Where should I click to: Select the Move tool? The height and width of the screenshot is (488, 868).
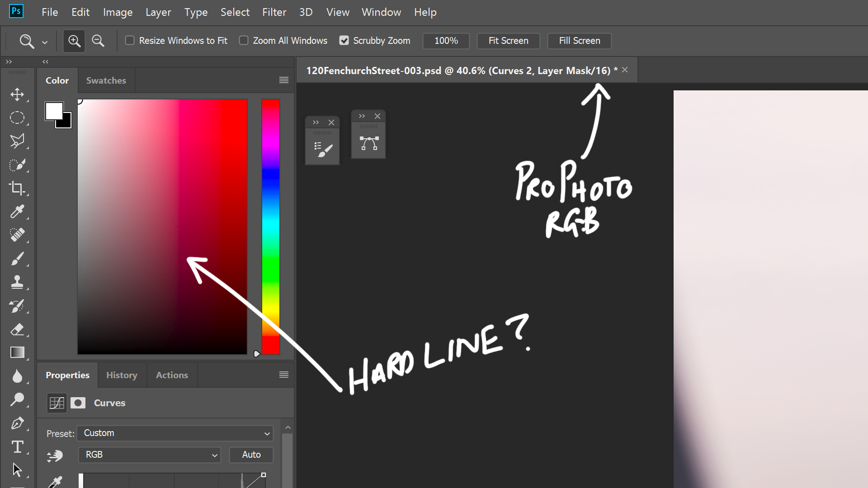pos(17,94)
